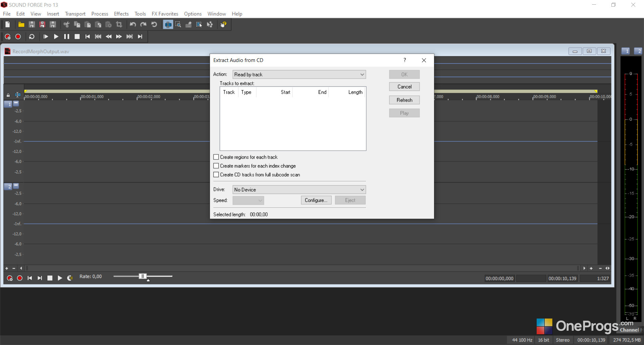Select the Magnify tool icon
Screen dimensions: 644x345
tap(178, 24)
